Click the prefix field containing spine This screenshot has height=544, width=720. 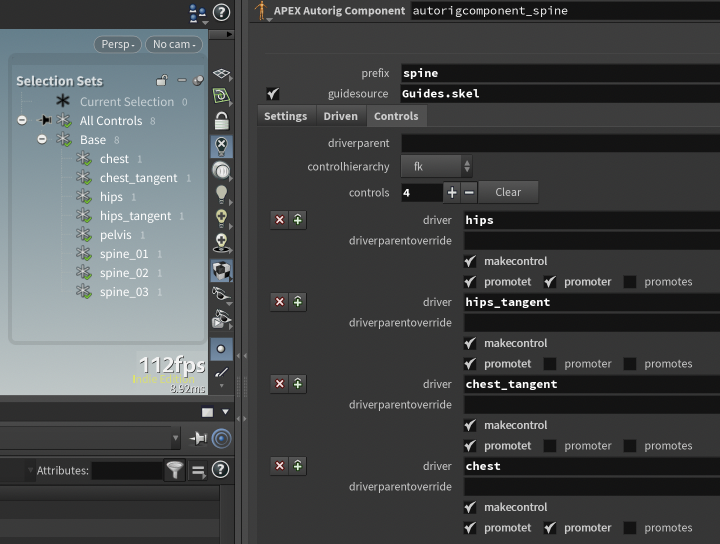(560, 73)
